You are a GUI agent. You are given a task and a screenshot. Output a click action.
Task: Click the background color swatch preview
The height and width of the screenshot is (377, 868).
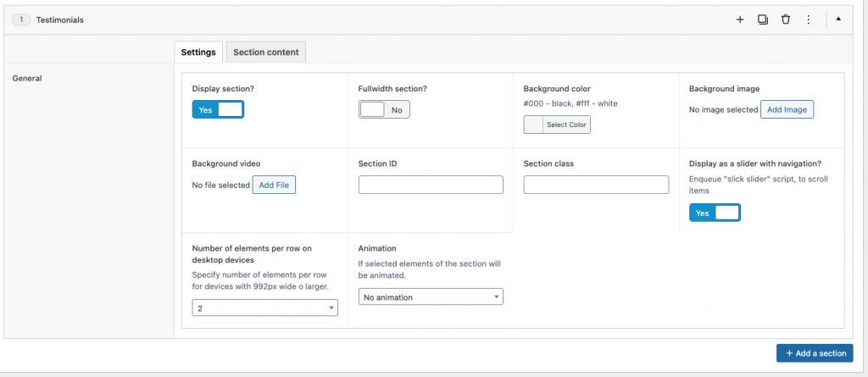[x=533, y=125]
